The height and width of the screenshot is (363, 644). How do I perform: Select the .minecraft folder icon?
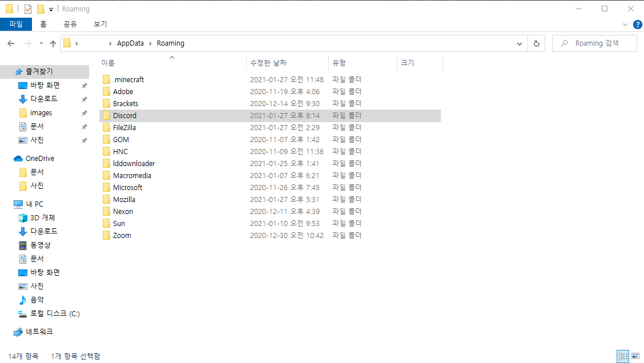coord(106,79)
